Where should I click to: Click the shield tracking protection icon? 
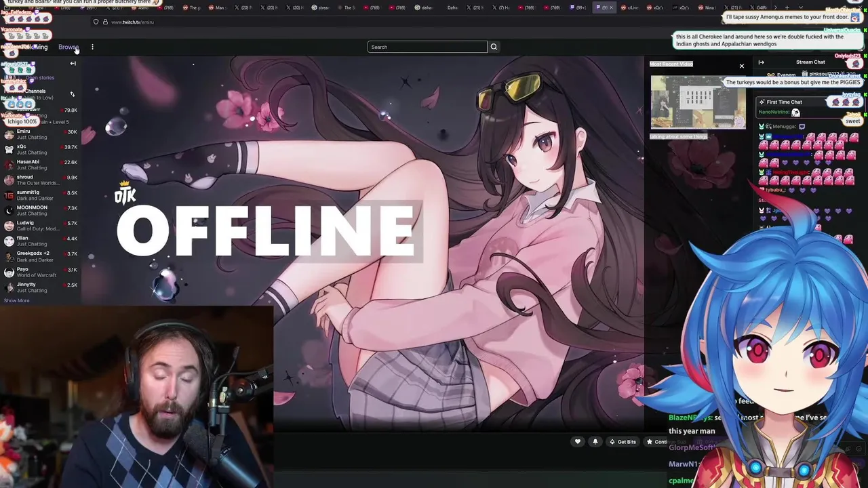pyautogui.click(x=96, y=22)
